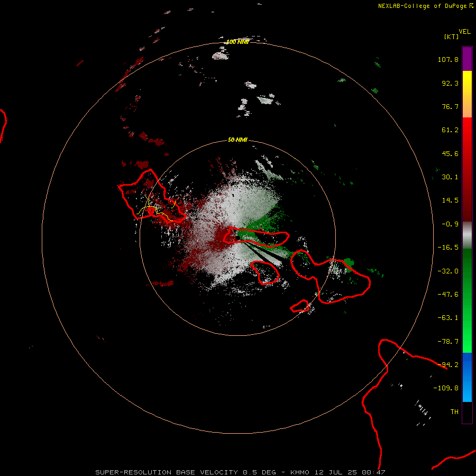This screenshot has width=476, height=476.
Task: Click the -94.2 velocity scale value
Action: (x=448, y=365)
